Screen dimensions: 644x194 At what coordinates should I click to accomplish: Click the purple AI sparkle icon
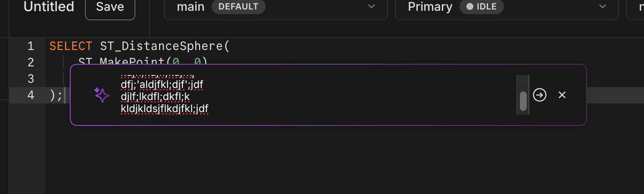pyautogui.click(x=102, y=95)
